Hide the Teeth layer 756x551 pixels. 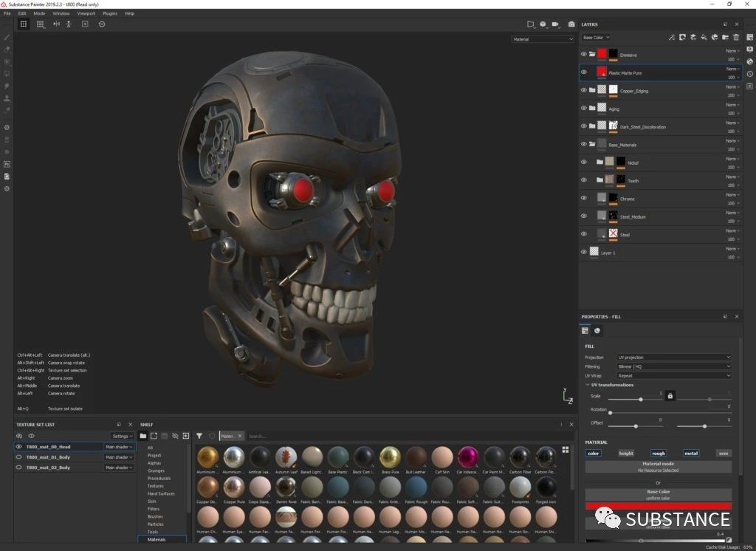coord(583,180)
